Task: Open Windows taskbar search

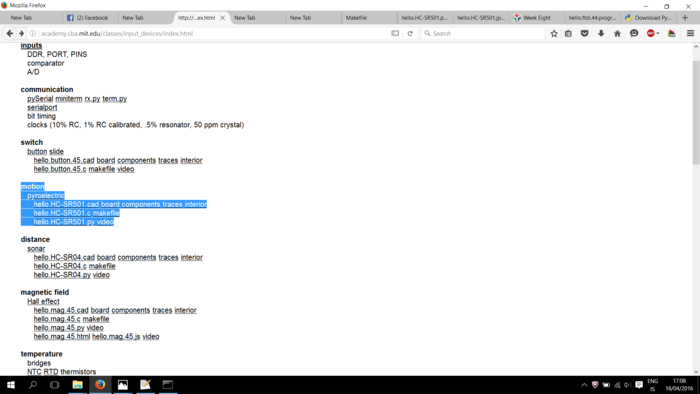Action: [x=33, y=385]
